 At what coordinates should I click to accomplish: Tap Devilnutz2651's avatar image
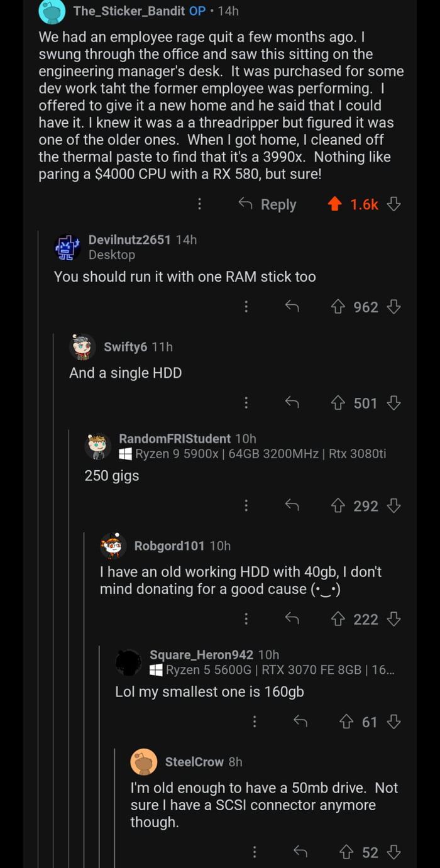[67, 247]
